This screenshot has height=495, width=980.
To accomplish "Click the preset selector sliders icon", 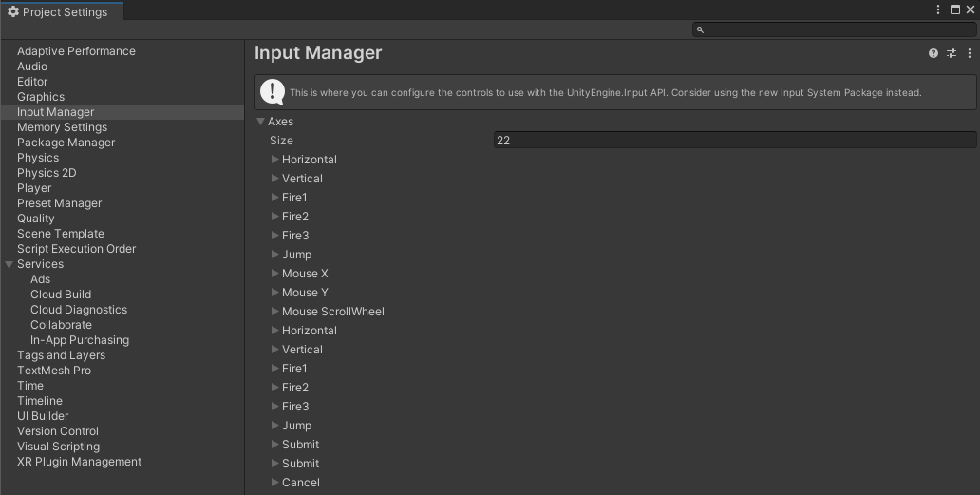I will (952, 54).
